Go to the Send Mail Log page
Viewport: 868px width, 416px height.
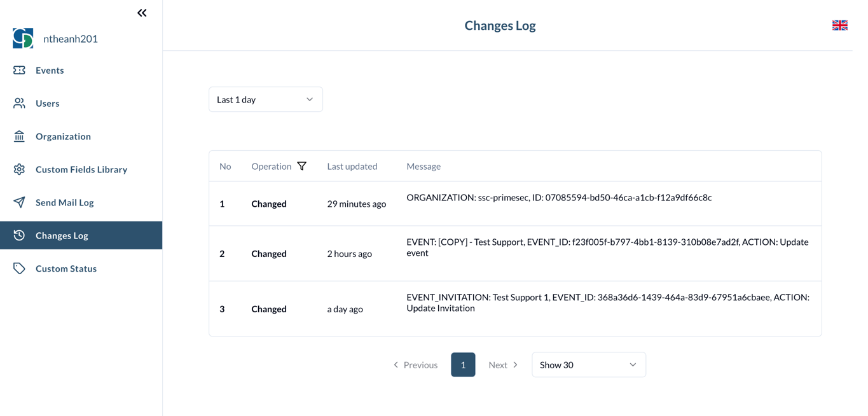pyautogui.click(x=64, y=202)
